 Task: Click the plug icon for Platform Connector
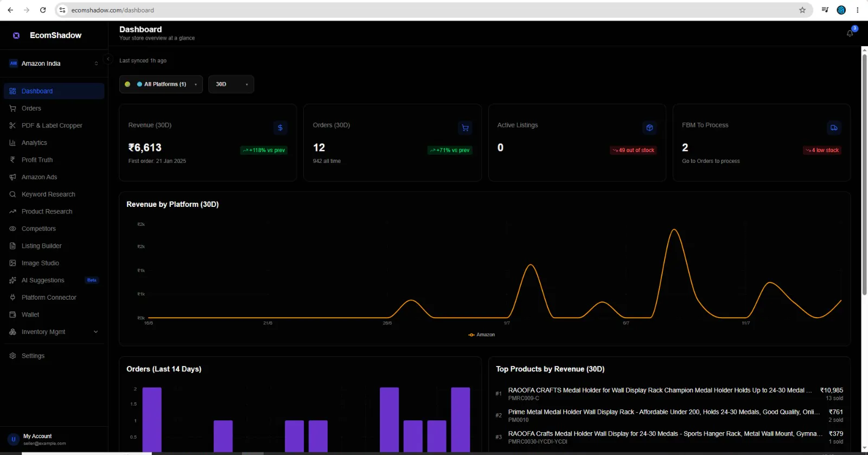click(x=12, y=298)
